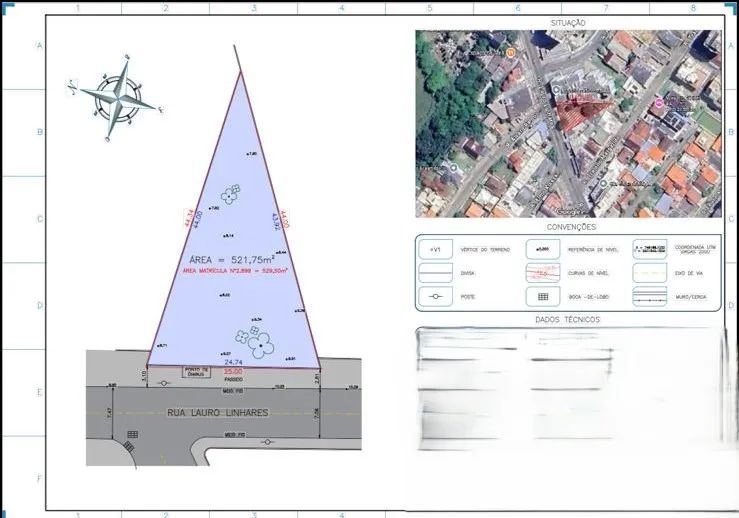Viewport: 739px width, 518px height.
Task: Click the pink marker on the satellite map
Action: 659,103
